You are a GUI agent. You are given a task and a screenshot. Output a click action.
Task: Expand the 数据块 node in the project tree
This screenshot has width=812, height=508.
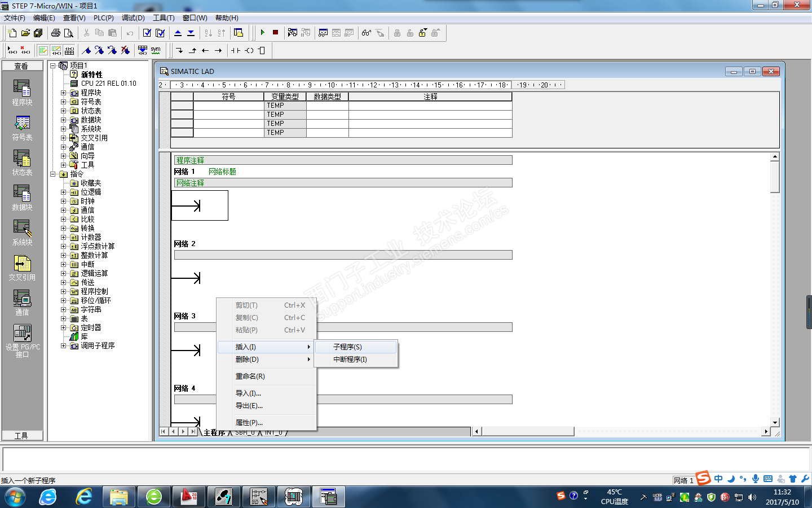(x=64, y=120)
